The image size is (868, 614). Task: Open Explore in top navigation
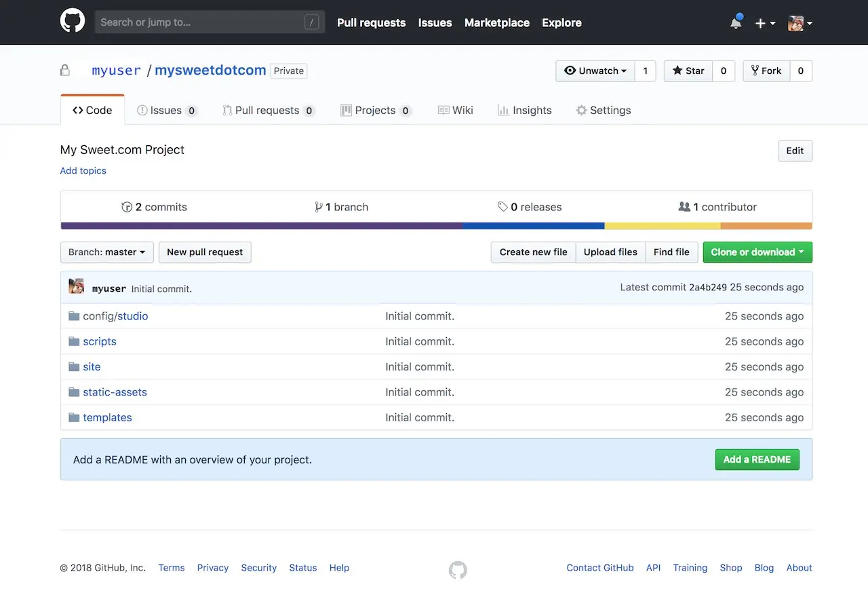[561, 22]
